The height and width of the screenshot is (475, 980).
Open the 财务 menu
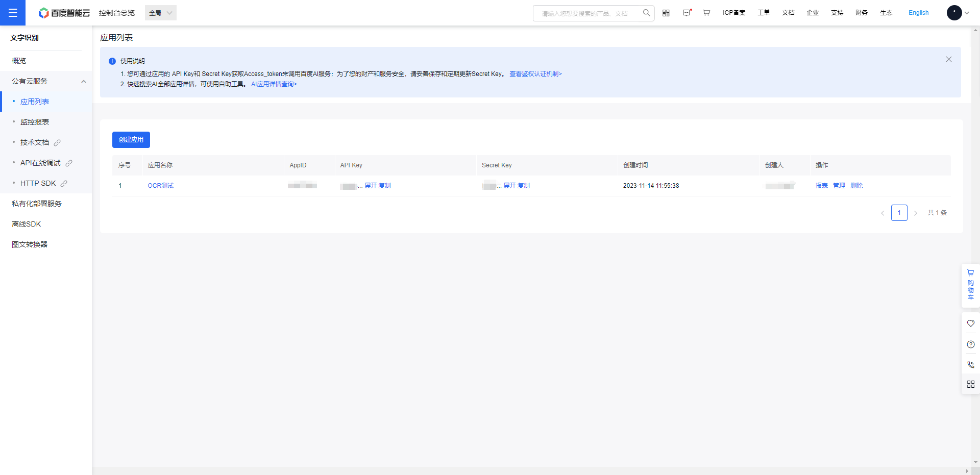click(x=862, y=13)
